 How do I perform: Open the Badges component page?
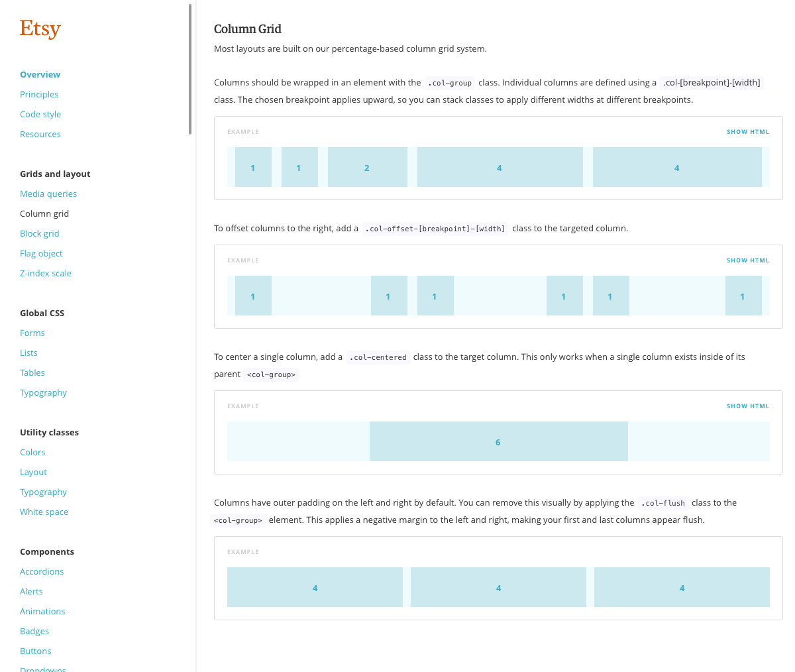point(34,631)
